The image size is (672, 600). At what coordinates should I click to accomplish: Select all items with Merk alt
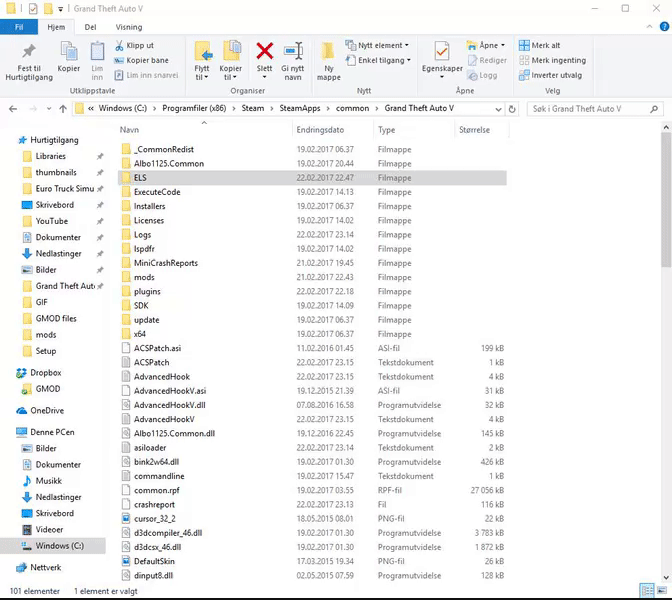pos(540,45)
